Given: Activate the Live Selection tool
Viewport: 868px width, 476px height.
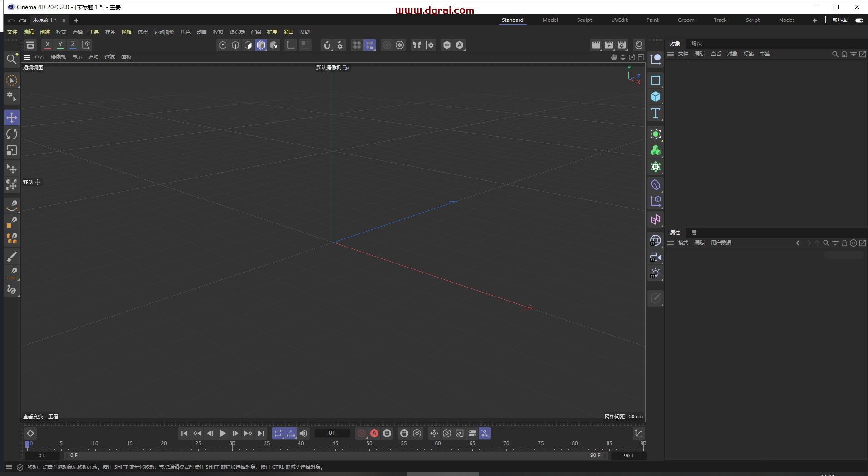Looking at the screenshot, I should coord(12,80).
